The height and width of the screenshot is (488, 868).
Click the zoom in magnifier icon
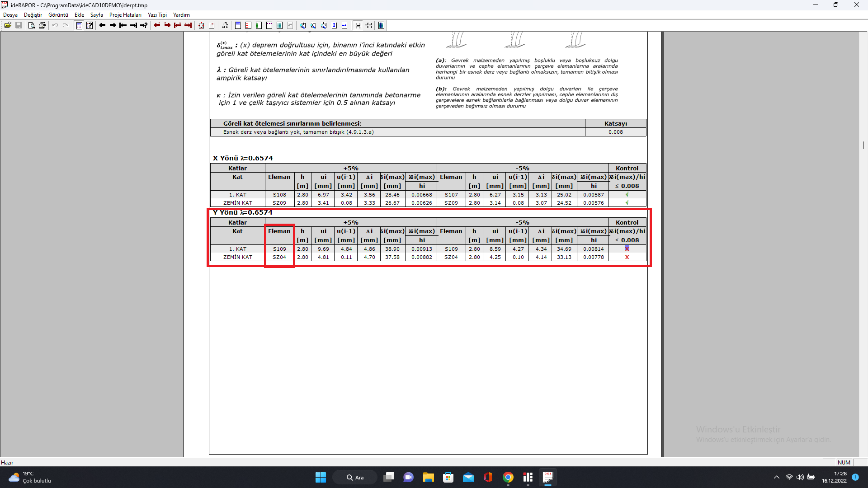[x=303, y=25]
